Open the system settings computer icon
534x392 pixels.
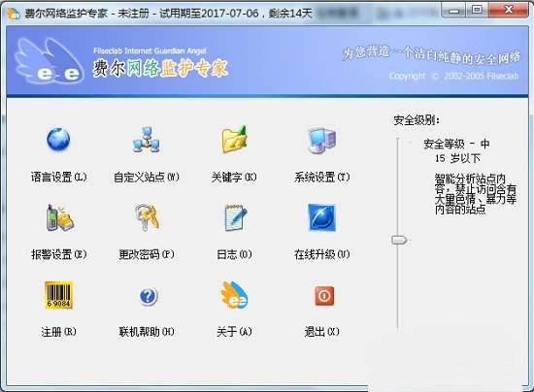coord(321,140)
